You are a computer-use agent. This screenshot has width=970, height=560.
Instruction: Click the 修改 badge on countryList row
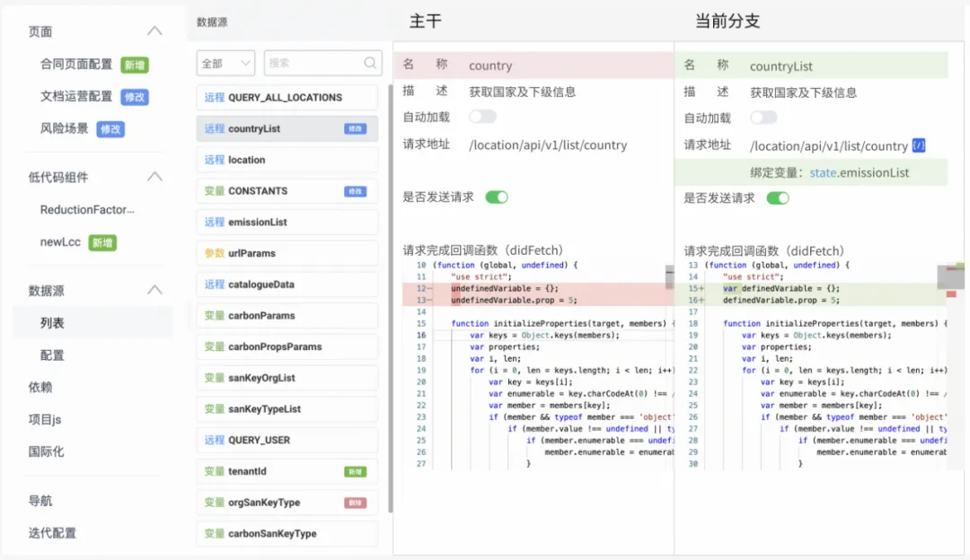pyautogui.click(x=356, y=129)
